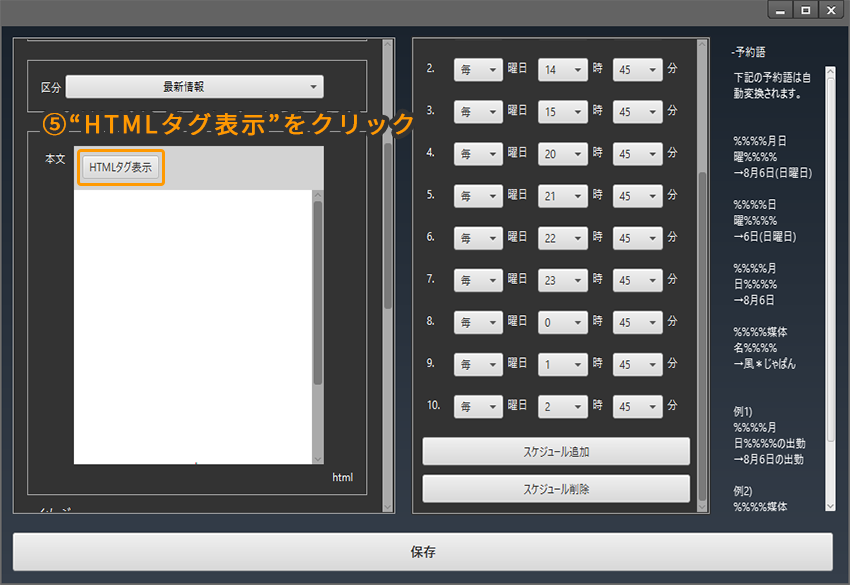The height and width of the screenshot is (585, 850).
Task: Open the hour dropdown showing 15
Action: point(563,112)
